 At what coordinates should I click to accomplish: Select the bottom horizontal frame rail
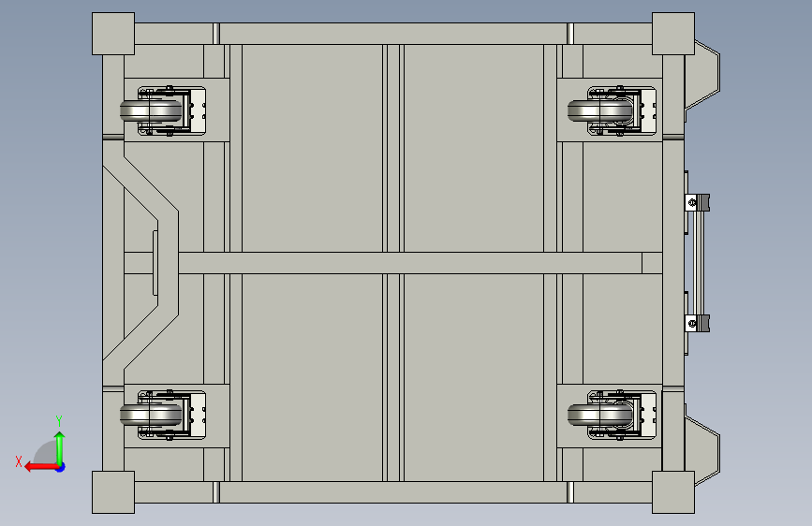393,492
